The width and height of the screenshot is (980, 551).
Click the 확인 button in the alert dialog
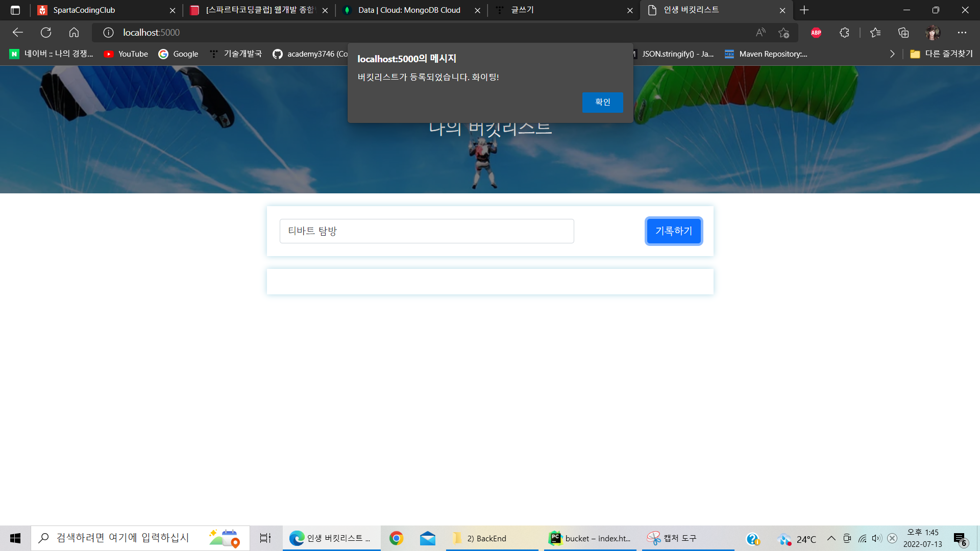[x=602, y=102]
